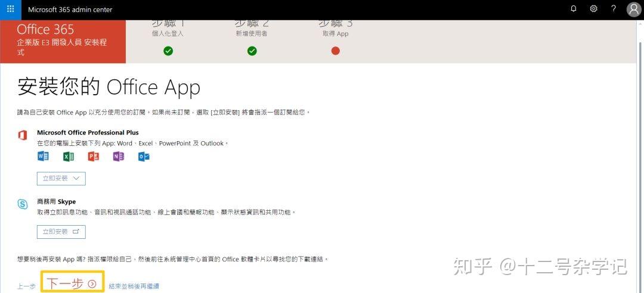Click step 3 red dot for 取得 App
Image resolution: width=644 pixels, height=293 pixels.
pos(336,51)
